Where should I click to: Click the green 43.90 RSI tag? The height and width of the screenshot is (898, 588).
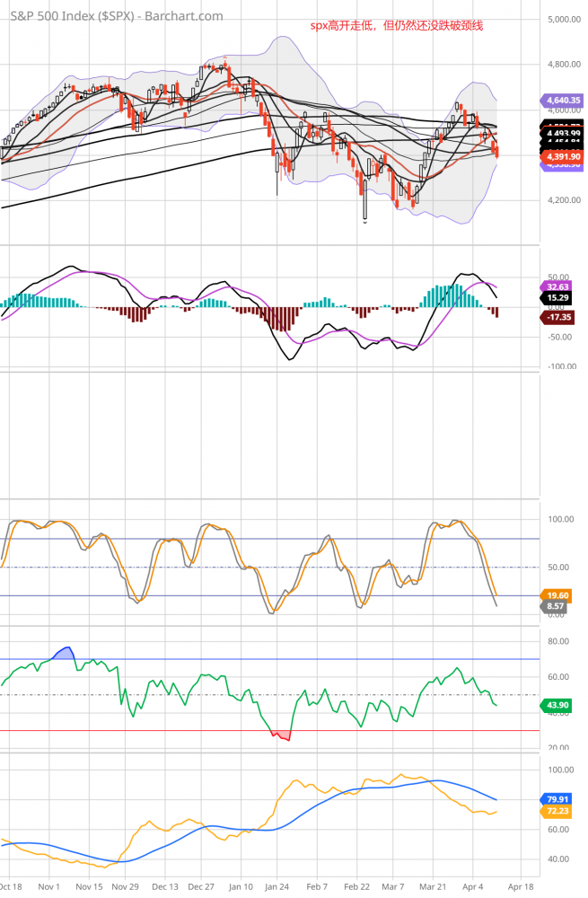pos(560,706)
